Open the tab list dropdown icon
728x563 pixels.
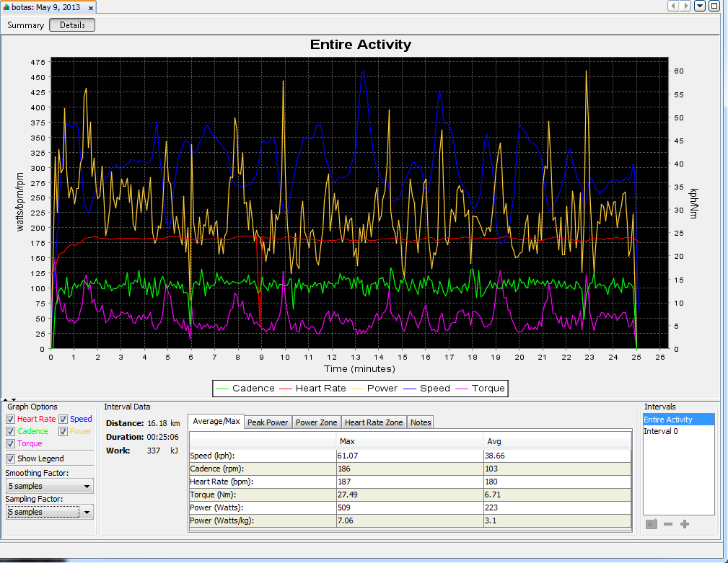click(700, 6)
